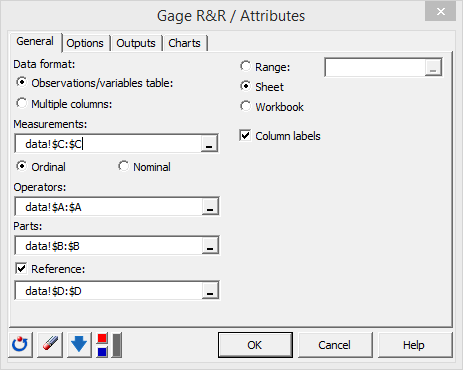Open the Charts tab
The width and height of the screenshot is (463, 370).
point(184,43)
